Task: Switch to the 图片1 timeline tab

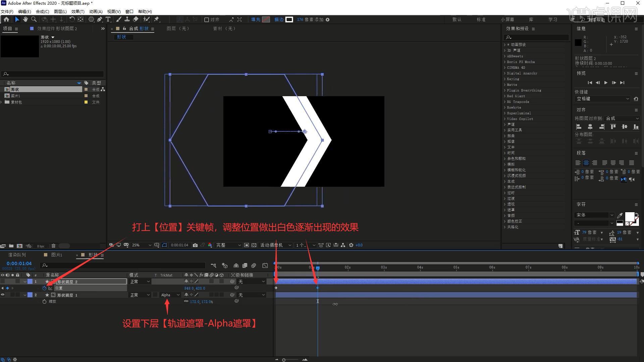Action: [x=56, y=255]
